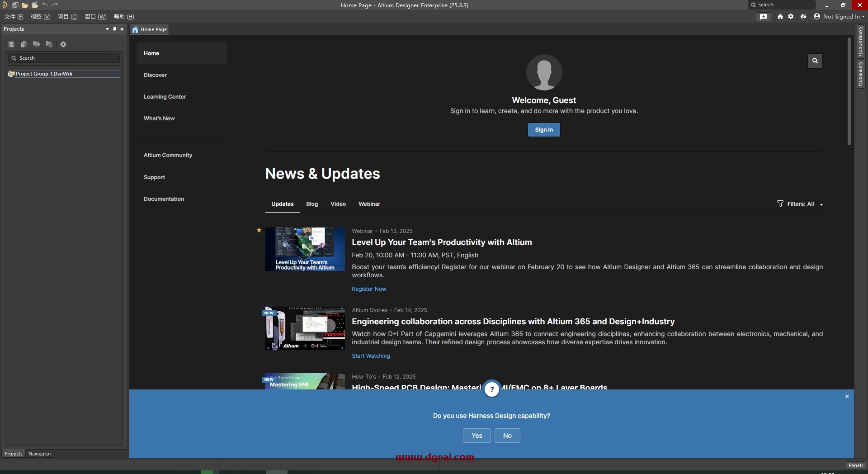
Task: Open project via second folder icon
Action: pos(35,5)
